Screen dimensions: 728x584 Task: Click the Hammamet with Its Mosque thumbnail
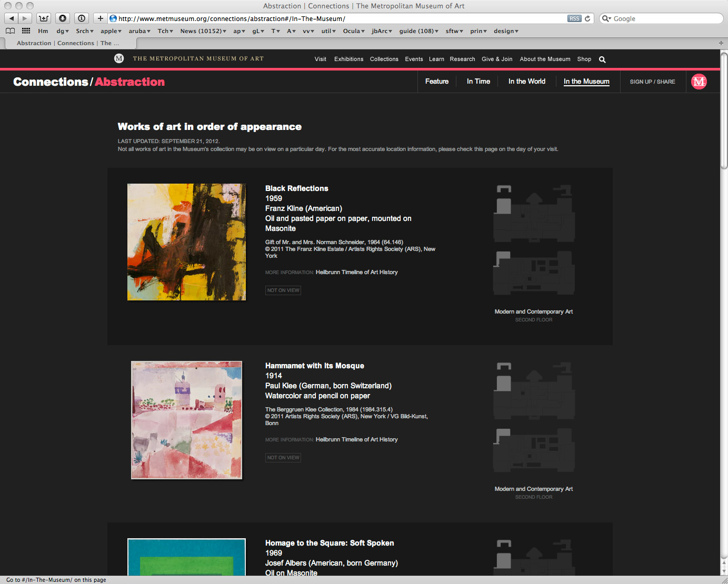coord(186,420)
